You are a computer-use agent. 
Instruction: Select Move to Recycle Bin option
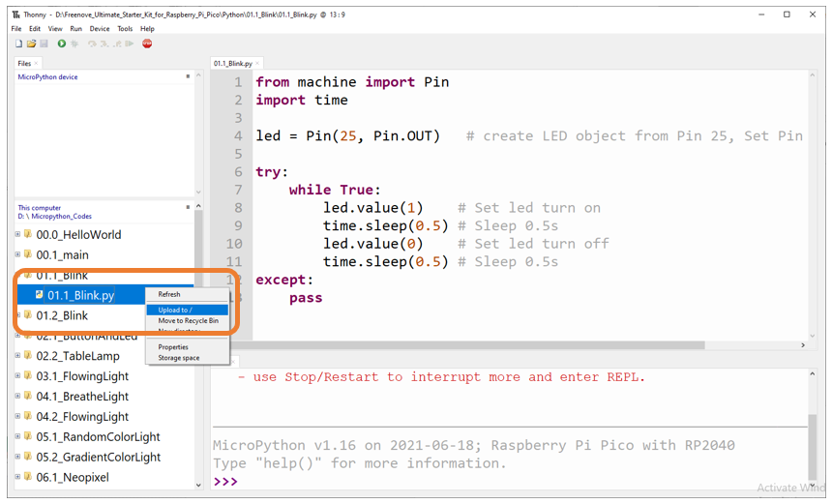coord(188,320)
